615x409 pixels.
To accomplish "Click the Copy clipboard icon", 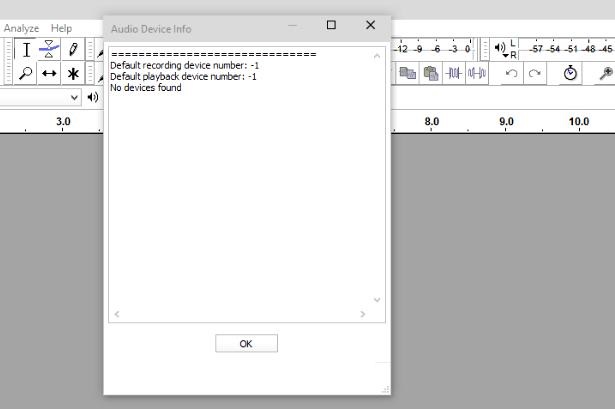I will point(407,73).
